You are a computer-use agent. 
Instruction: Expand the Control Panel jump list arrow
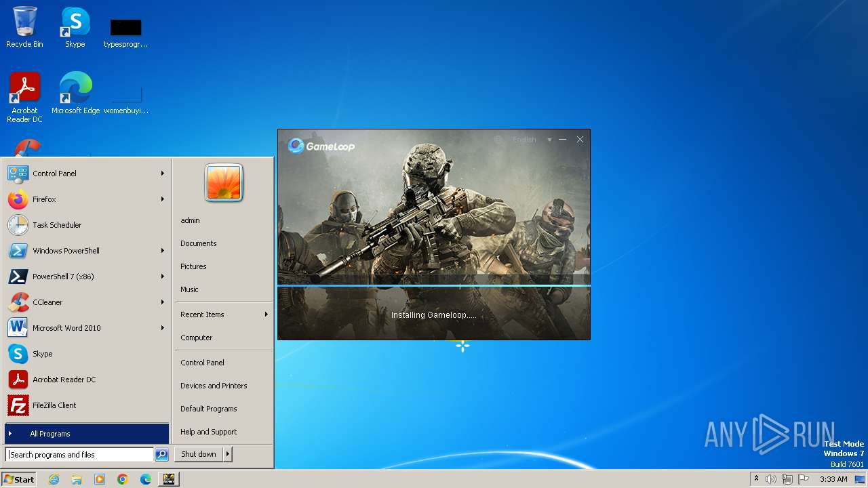(x=163, y=174)
